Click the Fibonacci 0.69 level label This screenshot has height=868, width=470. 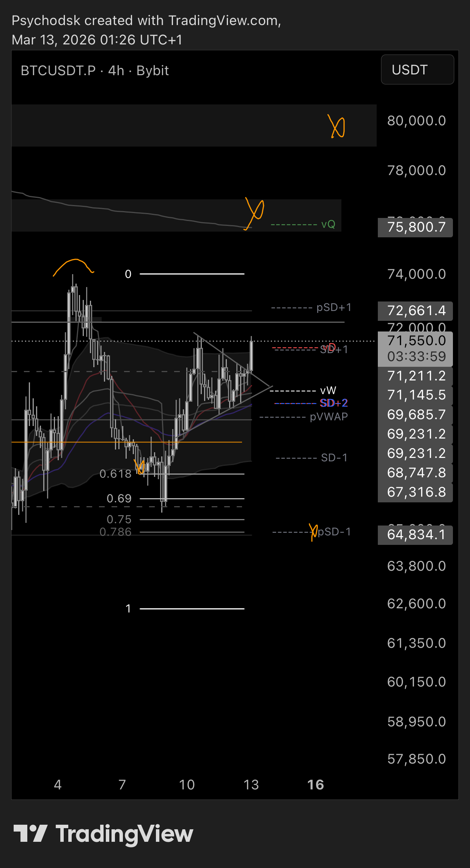point(119,499)
